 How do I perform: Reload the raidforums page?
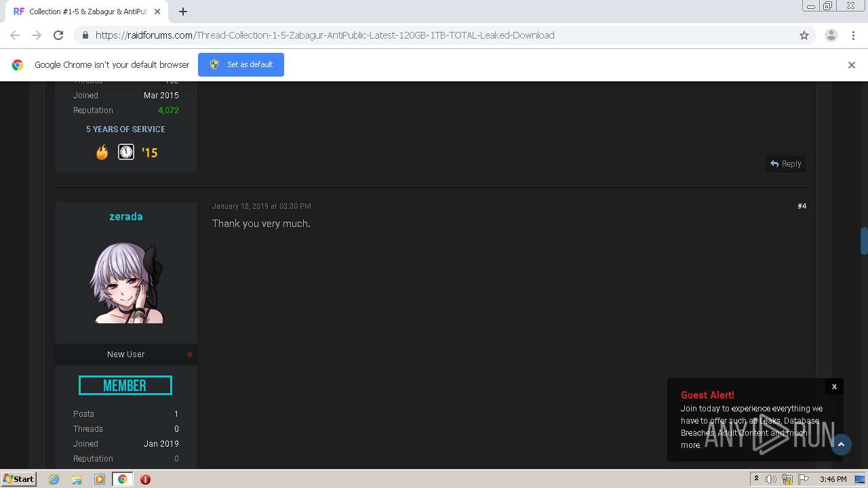click(x=58, y=35)
